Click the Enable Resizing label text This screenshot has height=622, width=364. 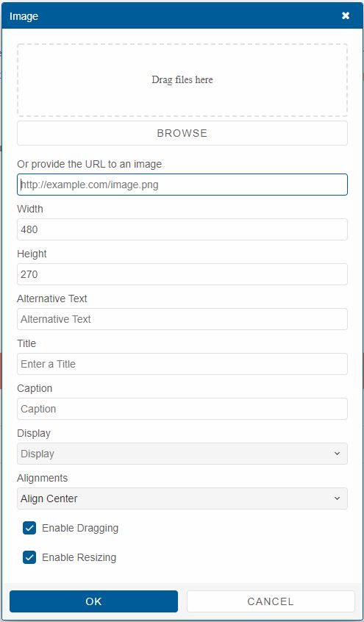79,557
